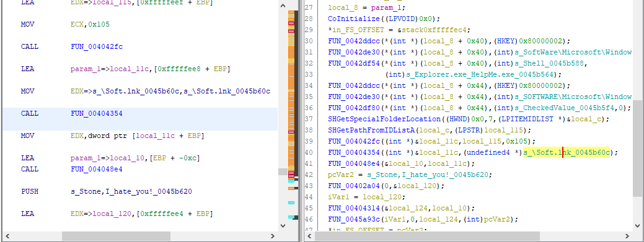Click FUN_00404314 on decompiler line 45
The image size is (644, 242).
point(354,208)
